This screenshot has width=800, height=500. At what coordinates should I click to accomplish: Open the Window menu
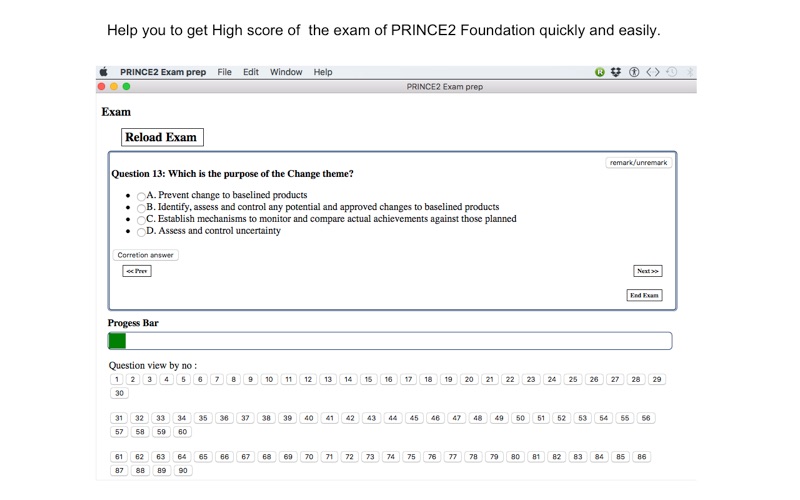[286, 72]
